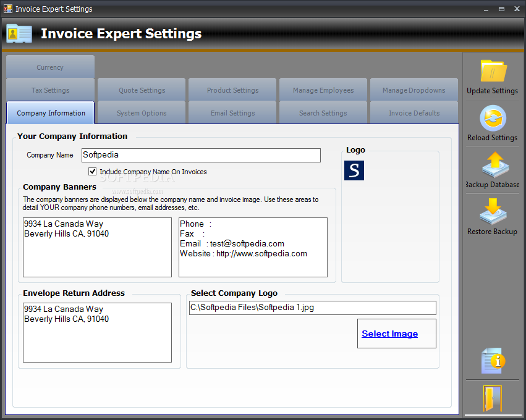Click the exit door icon

click(492, 398)
